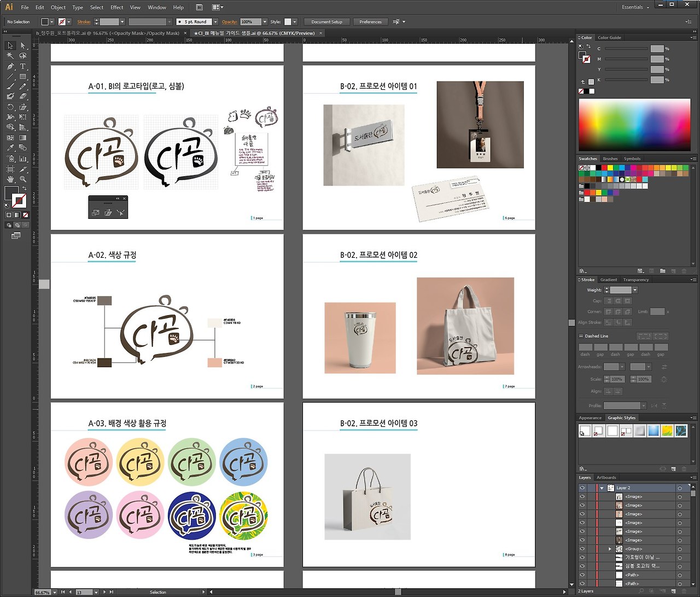Image resolution: width=700 pixels, height=597 pixels.
Task: Set fill mode to None in the toolbox
Action: tap(25, 215)
